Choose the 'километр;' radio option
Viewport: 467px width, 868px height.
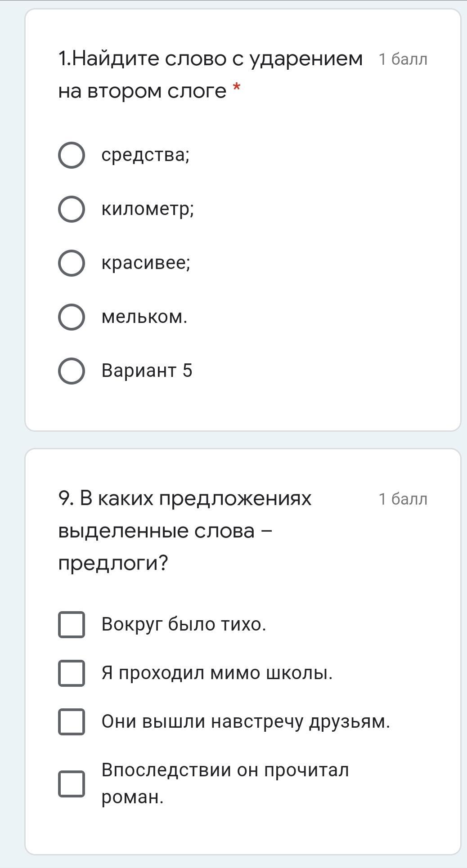click(72, 209)
